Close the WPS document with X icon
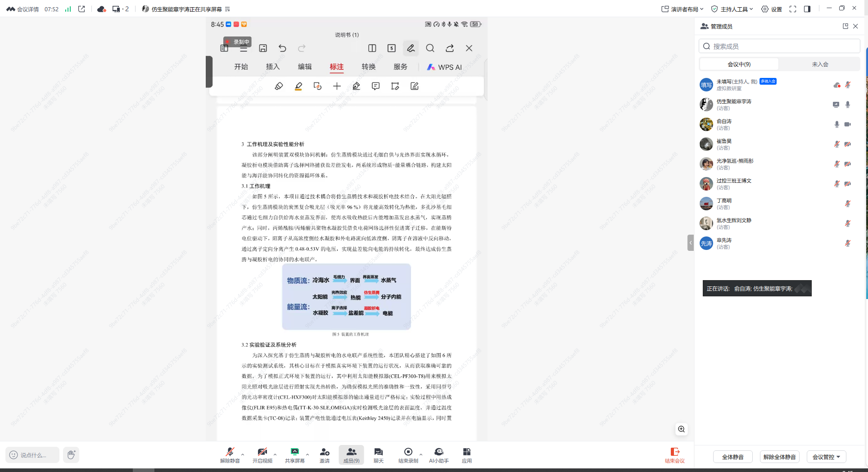The width and height of the screenshot is (868, 472). (x=469, y=48)
